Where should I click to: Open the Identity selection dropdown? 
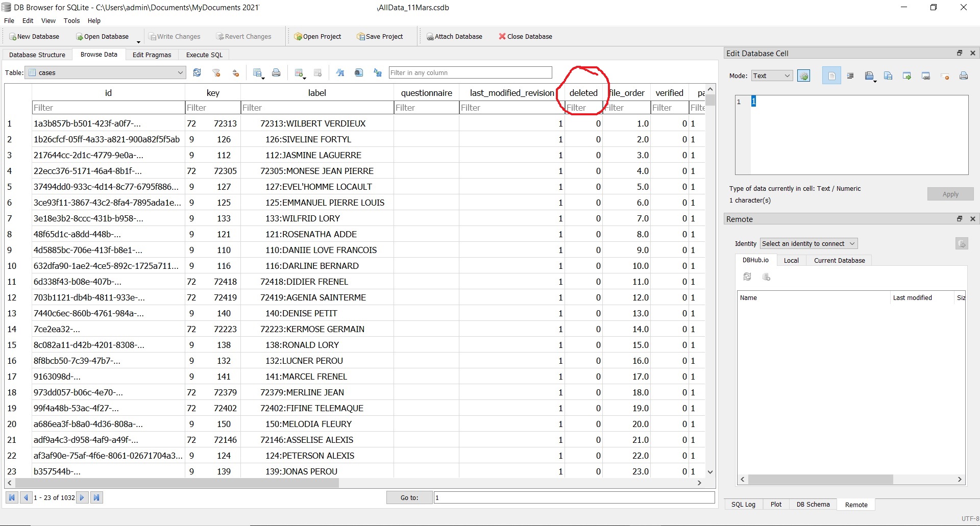coord(808,244)
